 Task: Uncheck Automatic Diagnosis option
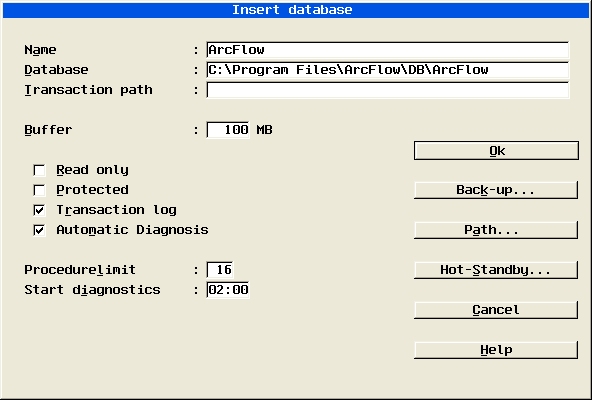click(39, 230)
